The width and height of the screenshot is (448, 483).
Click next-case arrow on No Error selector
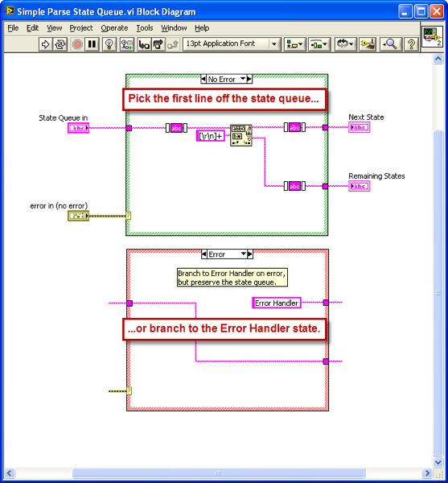point(249,79)
